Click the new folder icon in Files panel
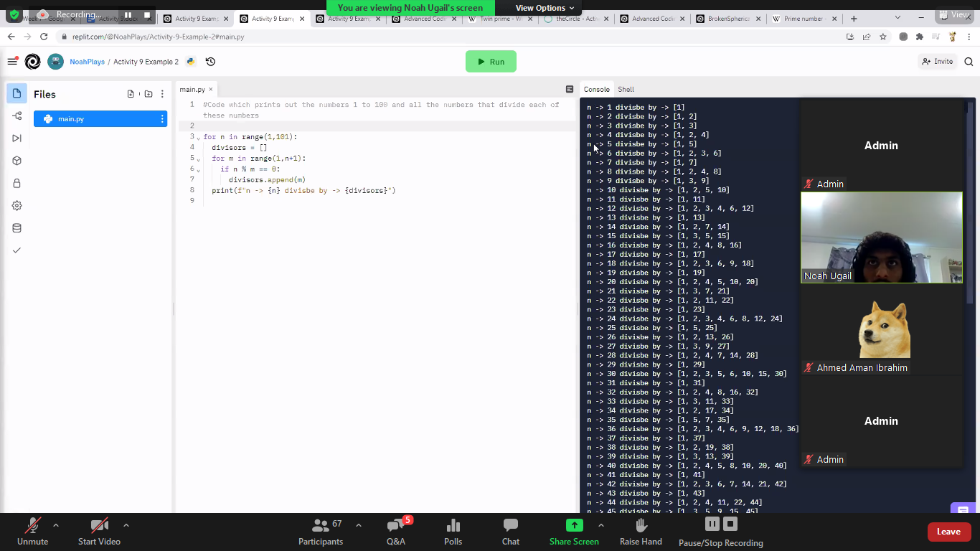980x551 pixels. (149, 94)
